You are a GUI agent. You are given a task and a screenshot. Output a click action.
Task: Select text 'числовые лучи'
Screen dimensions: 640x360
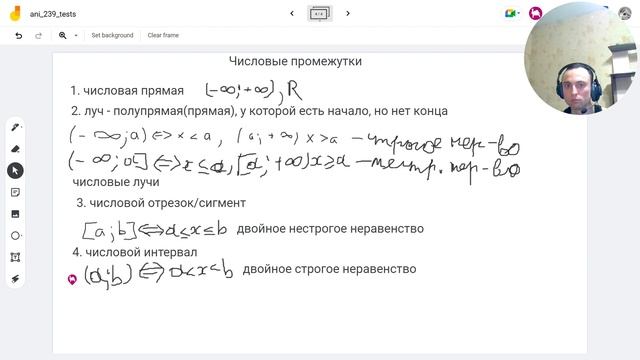tap(116, 182)
